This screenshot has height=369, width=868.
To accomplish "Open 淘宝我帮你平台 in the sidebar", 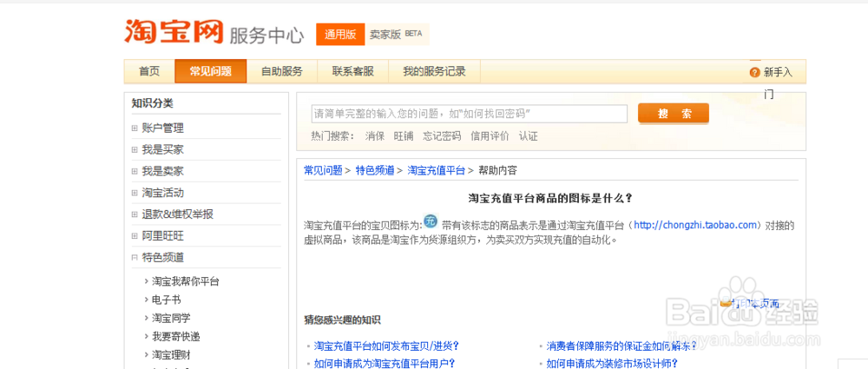I will click(x=186, y=281).
